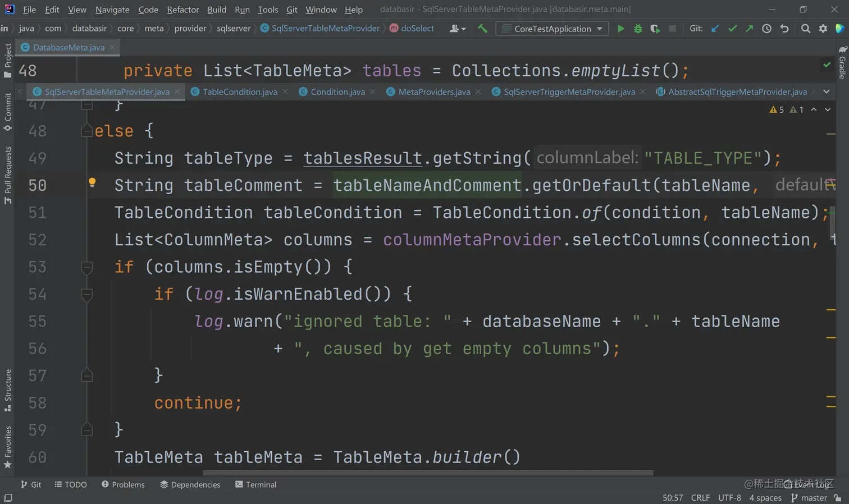Toggle the Project tool window
The width and height of the screenshot is (849, 504).
(x=7, y=61)
